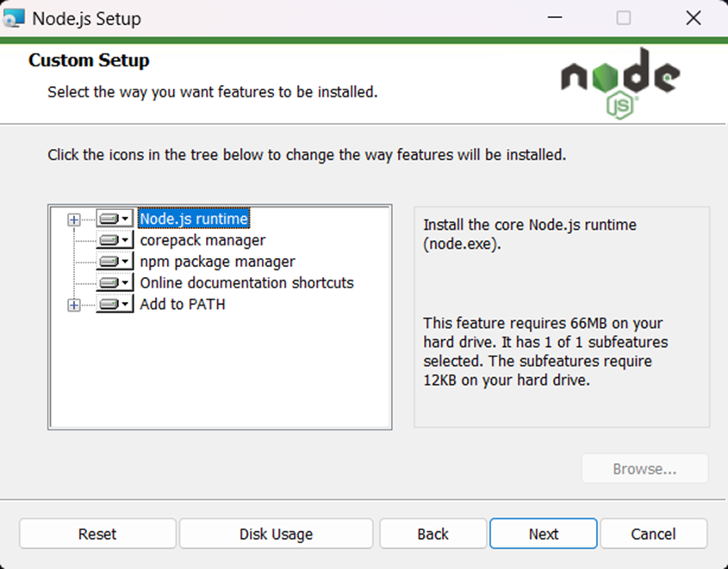Open the npm package manager feature icon
Viewport: 728px width, 569px height.
pos(115,261)
